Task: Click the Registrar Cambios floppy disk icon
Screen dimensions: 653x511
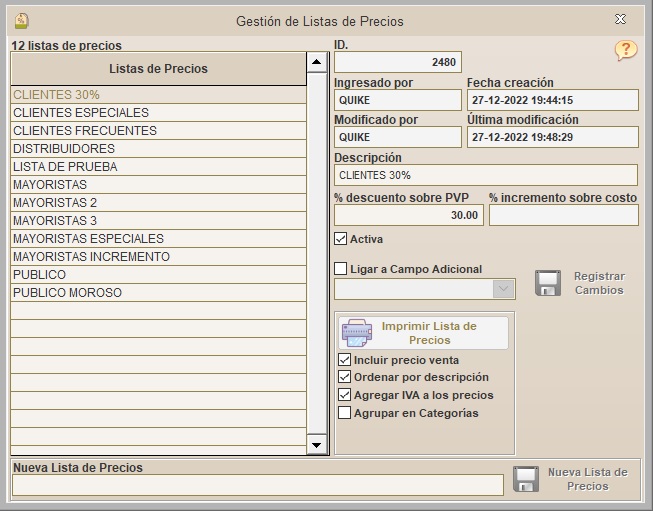Action: coord(548,283)
